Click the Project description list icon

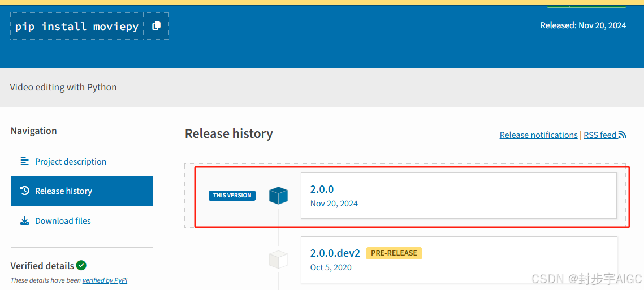click(25, 161)
